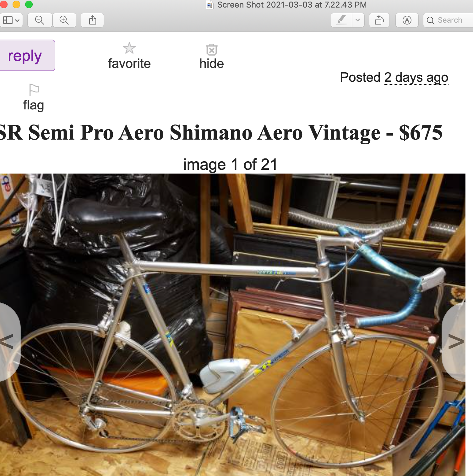The width and height of the screenshot is (473, 476).
Task: Select the highlight pen tool
Action: pyautogui.click(x=341, y=20)
